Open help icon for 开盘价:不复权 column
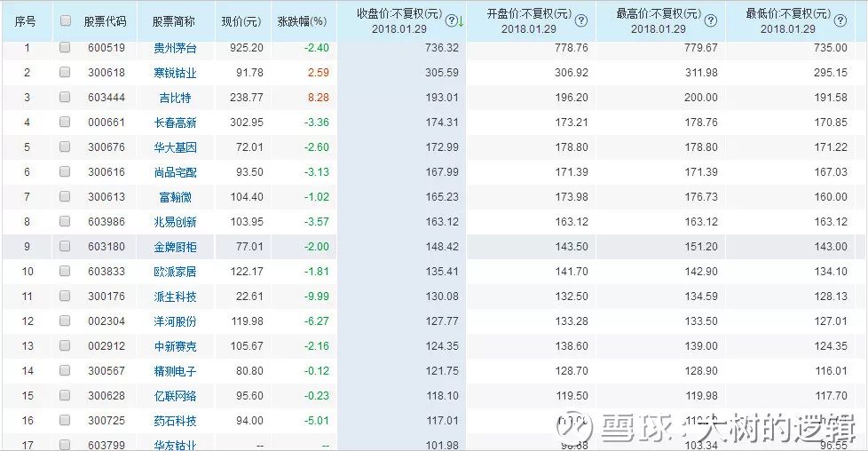 click(x=580, y=21)
